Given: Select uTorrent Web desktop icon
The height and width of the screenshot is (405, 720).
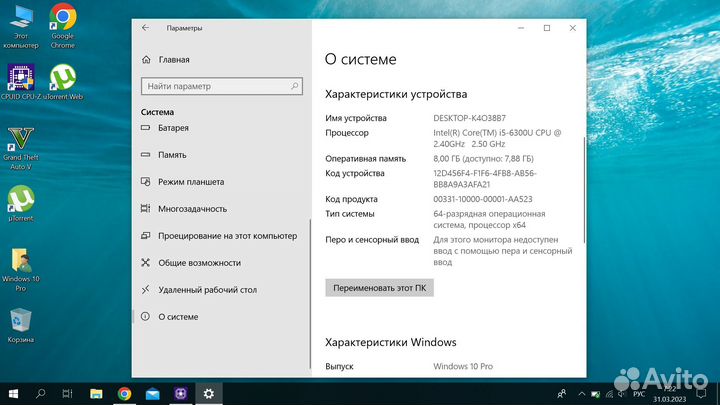Looking at the screenshot, I should [63, 82].
